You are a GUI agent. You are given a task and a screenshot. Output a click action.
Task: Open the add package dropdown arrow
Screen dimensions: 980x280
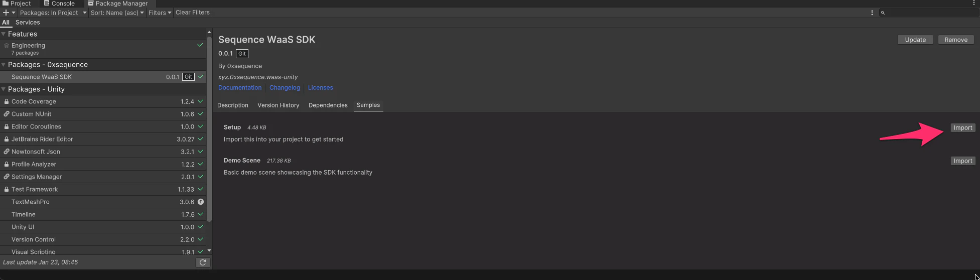click(x=14, y=13)
